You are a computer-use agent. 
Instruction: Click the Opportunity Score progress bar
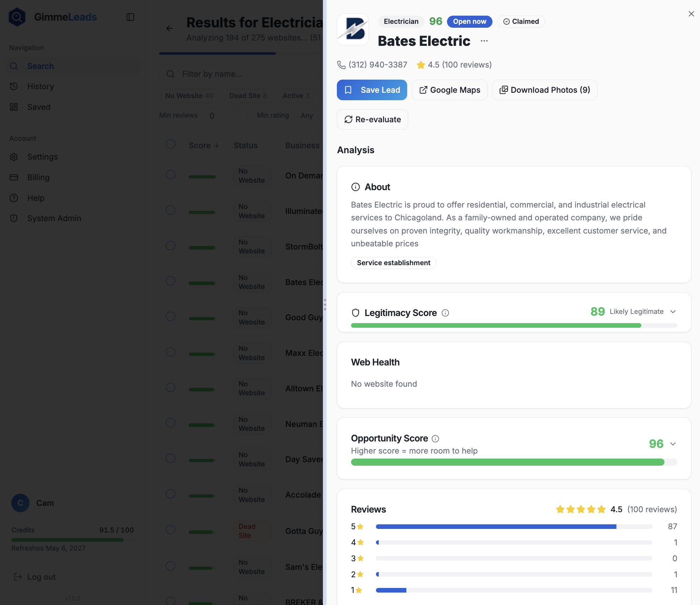click(x=514, y=462)
